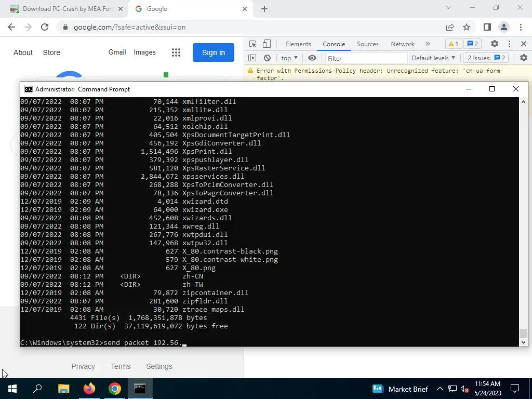Screen dimensions: 532x399
Task: Click the Command Prompt title bar icon
Action: click(x=29, y=89)
